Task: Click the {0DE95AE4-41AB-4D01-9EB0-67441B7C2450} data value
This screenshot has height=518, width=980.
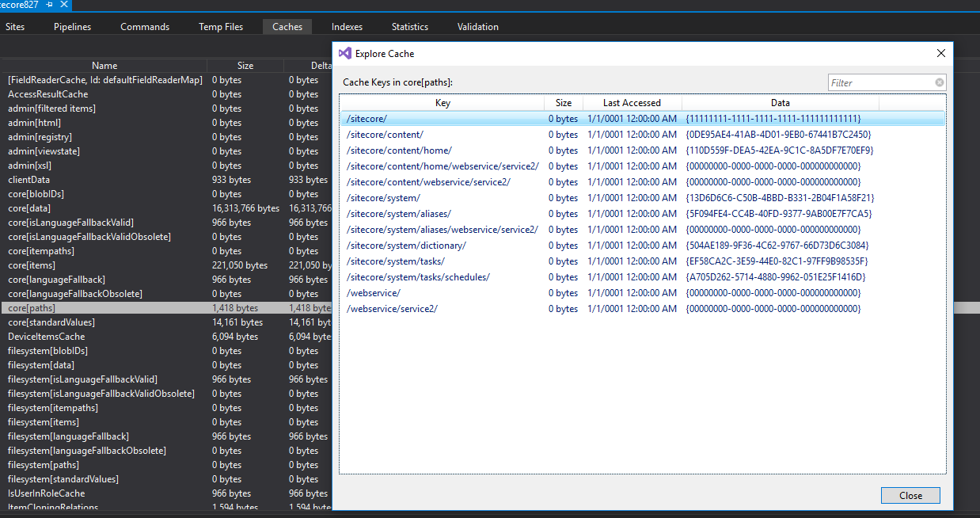Action: 778,135
